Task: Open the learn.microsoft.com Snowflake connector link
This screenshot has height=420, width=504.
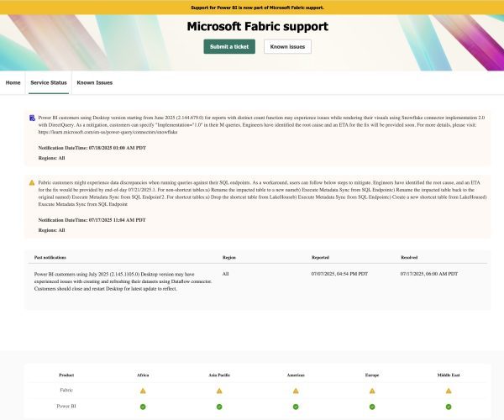Action: tap(108, 132)
